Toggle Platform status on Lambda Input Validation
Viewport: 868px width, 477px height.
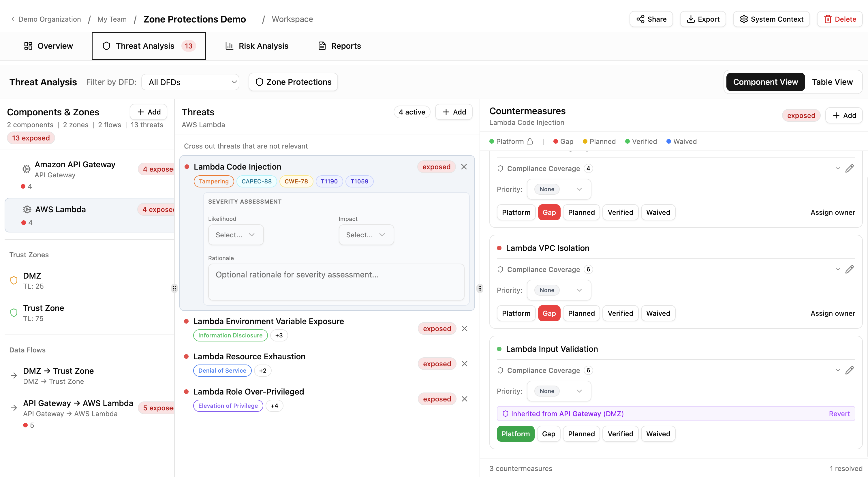tap(516, 434)
